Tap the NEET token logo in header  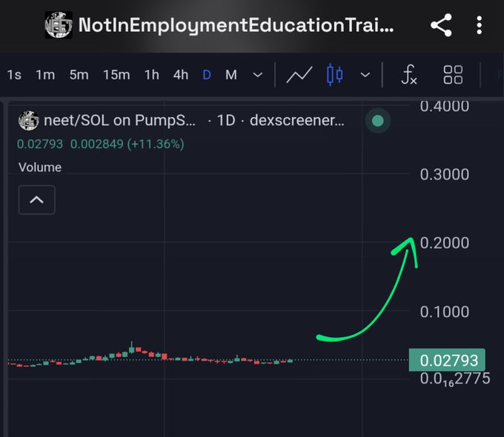(59, 24)
